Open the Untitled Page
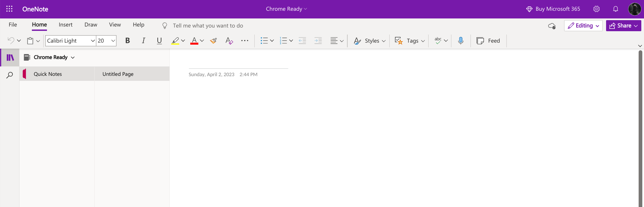This screenshot has width=644, height=207. [x=132, y=74]
